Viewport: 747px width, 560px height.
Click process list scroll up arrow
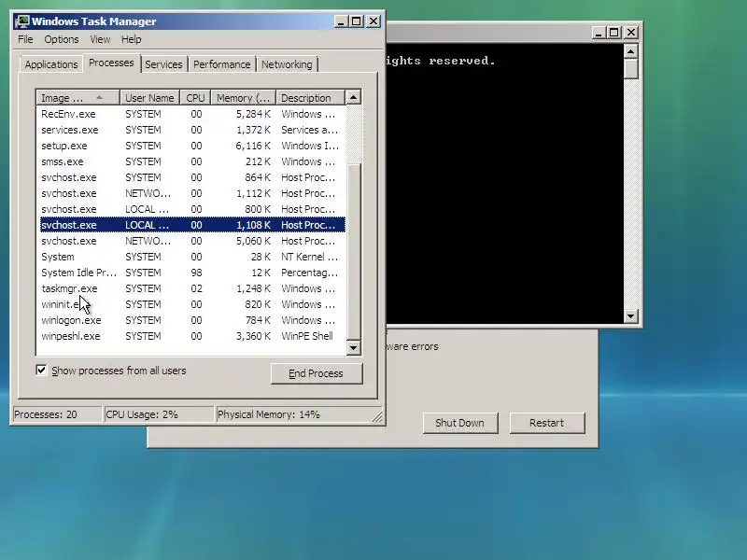click(x=354, y=98)
